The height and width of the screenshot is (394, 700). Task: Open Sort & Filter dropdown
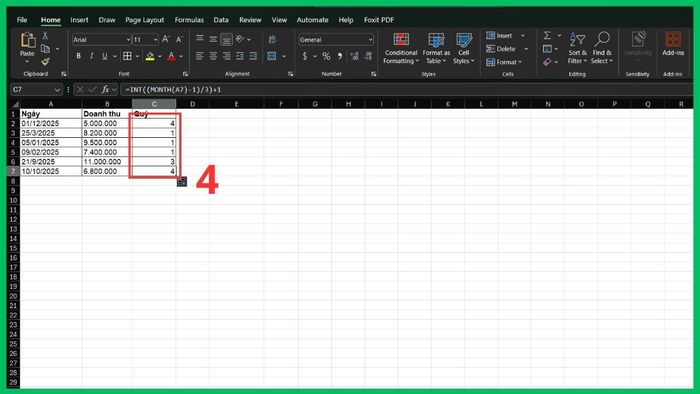pyautogui.click(x=577, y=49)
